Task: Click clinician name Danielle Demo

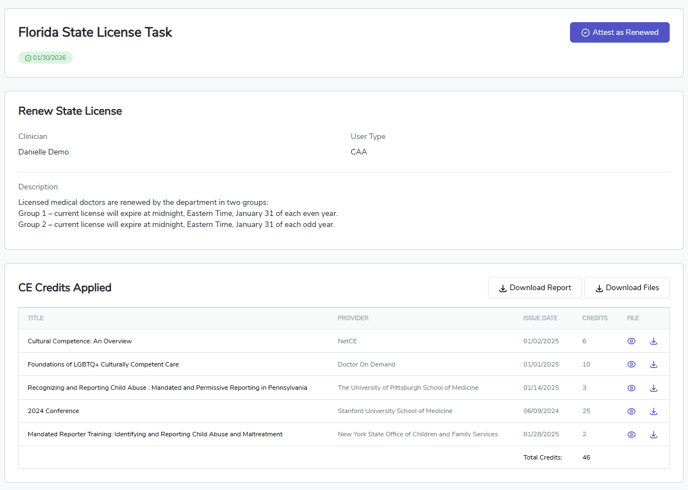Action: pos(43,152)
